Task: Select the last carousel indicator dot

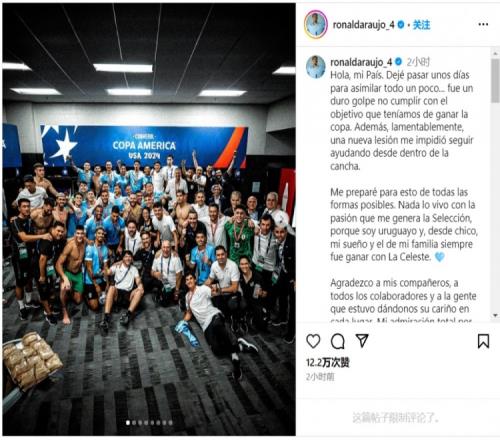Action: click(x=170, y=423)
